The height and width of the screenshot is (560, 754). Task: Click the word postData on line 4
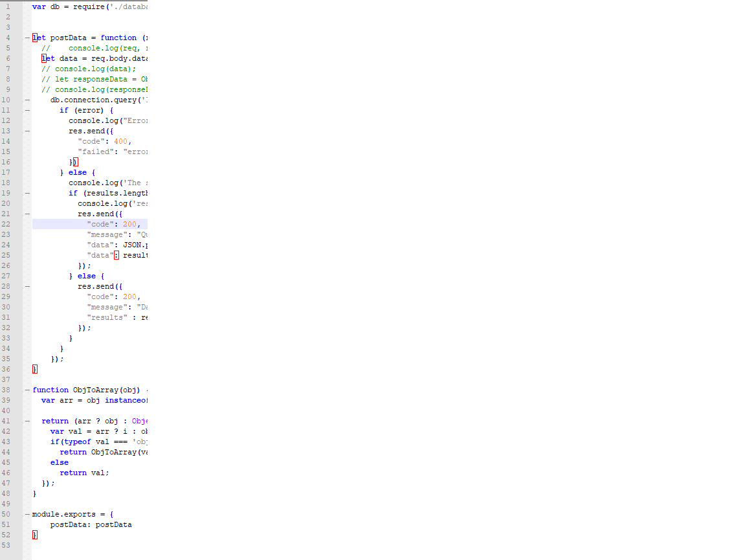point(69,38)
